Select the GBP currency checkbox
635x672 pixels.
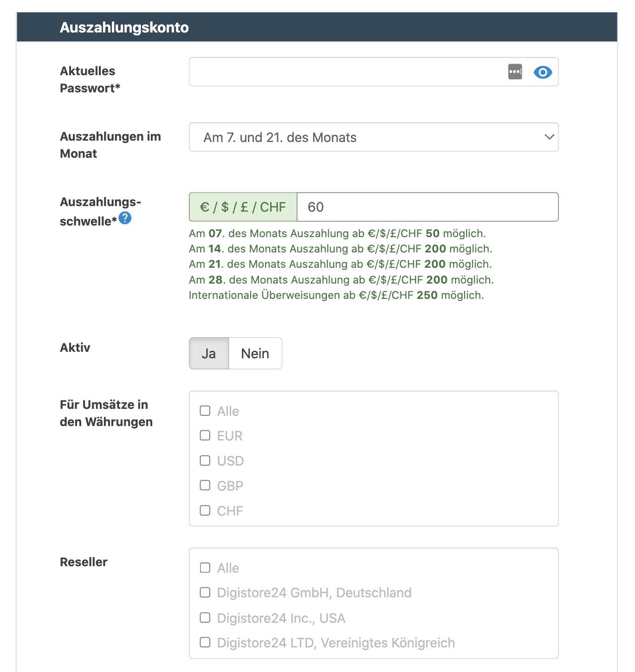(x=205, y=485)
